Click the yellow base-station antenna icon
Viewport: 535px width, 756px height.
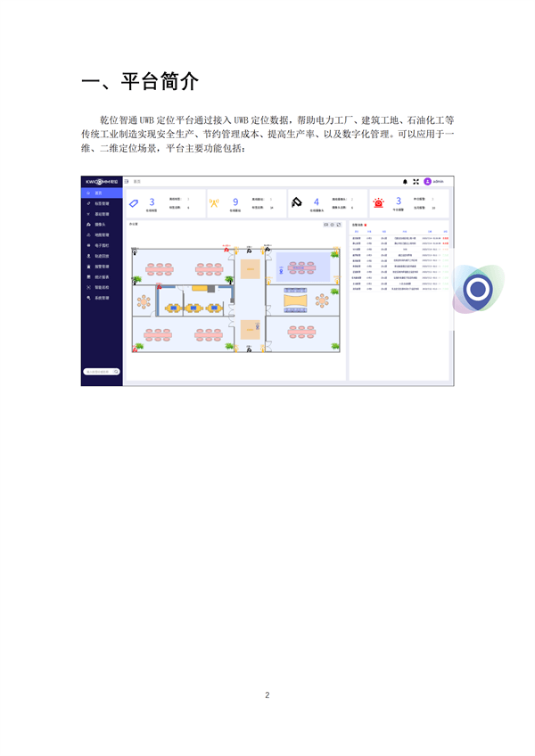(214, 203)
